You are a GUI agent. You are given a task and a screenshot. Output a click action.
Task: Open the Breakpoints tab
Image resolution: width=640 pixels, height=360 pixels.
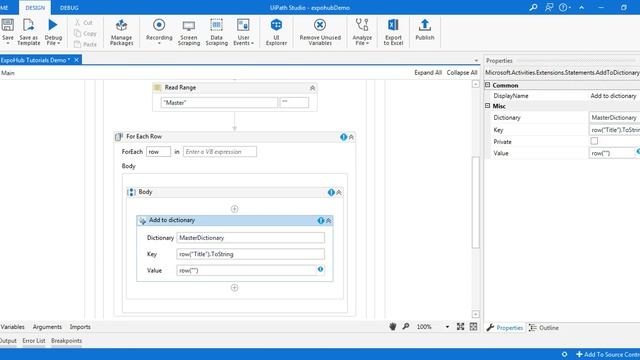(67, 341)
